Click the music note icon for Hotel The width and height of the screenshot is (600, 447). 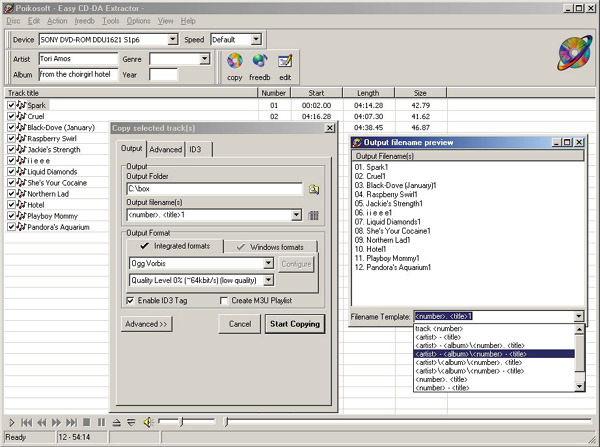click(x=21, y=204)
